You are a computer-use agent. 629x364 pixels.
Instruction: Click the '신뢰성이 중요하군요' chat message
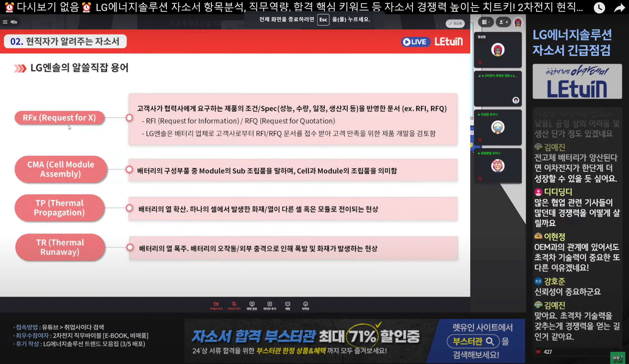tap(567, 292)
